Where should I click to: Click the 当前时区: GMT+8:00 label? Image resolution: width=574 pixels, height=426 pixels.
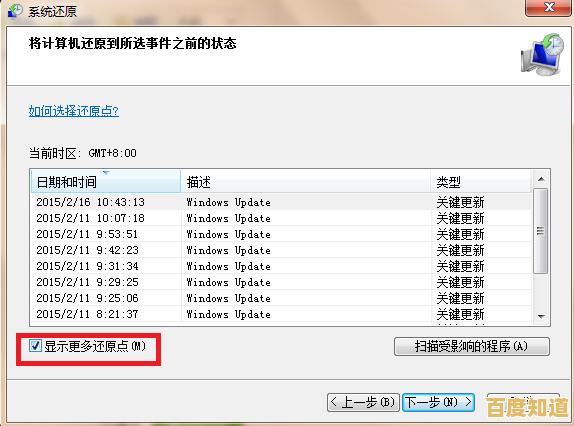coord(83,153)
